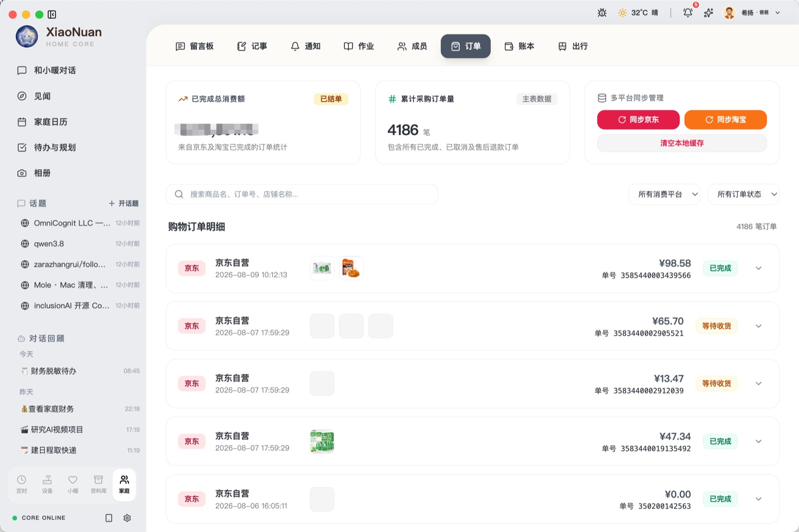Click 等待收货 status on ¥65.70 order
Image resolution: width=799 pixels, height=532 pixels.
[x=717, y=326]
